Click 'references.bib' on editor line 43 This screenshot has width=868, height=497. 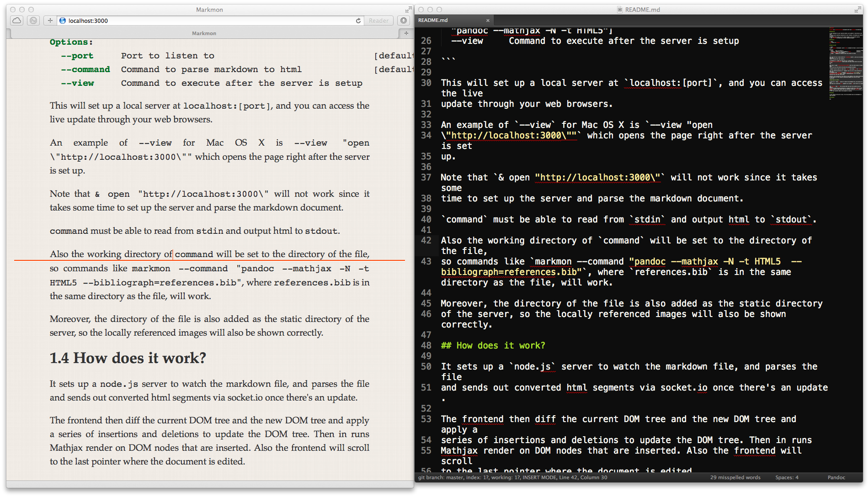pyautogui.click(x=671, y=272)
